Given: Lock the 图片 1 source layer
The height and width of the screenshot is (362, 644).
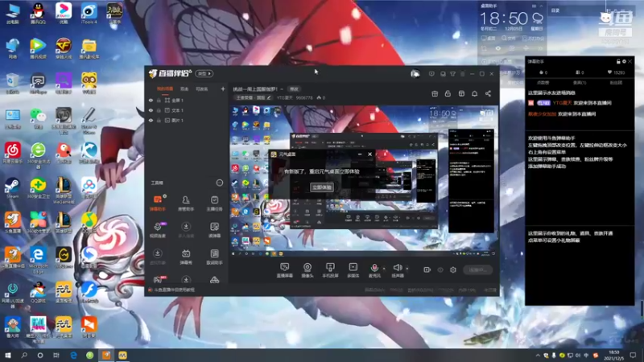Looking at the screenshot, I should tap(159, 120).
